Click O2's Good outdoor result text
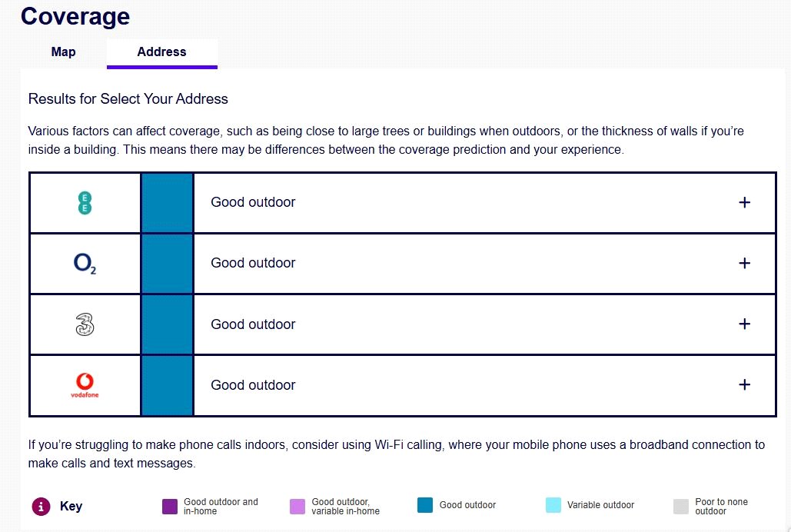This screenshot has height=532, width=791. point(253,264)
